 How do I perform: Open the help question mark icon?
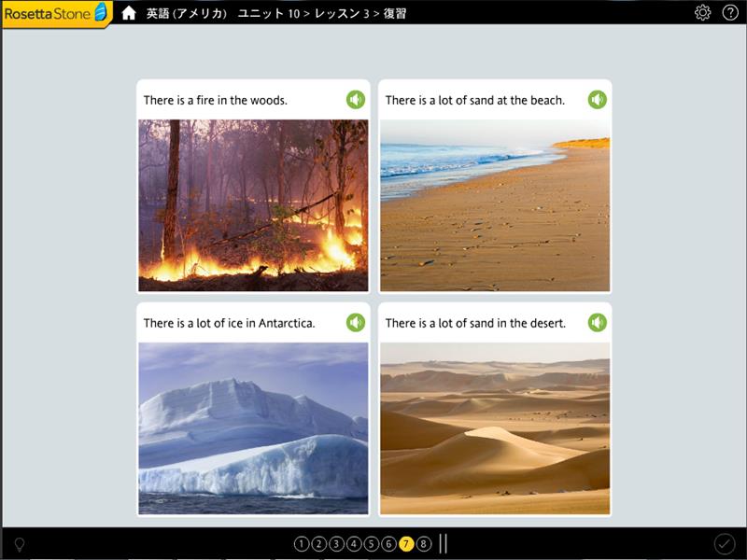730,12
